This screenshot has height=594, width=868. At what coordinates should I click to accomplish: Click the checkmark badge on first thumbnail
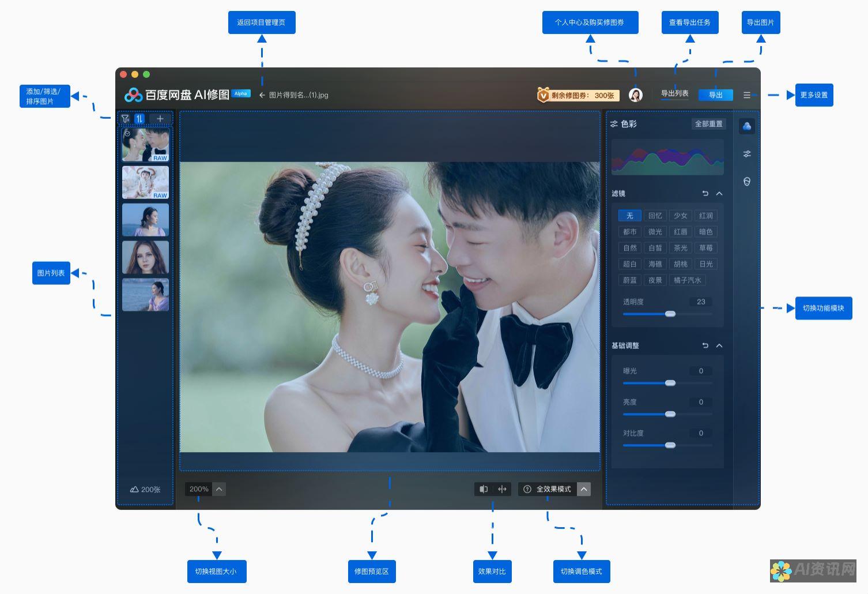tap(127, 133)
